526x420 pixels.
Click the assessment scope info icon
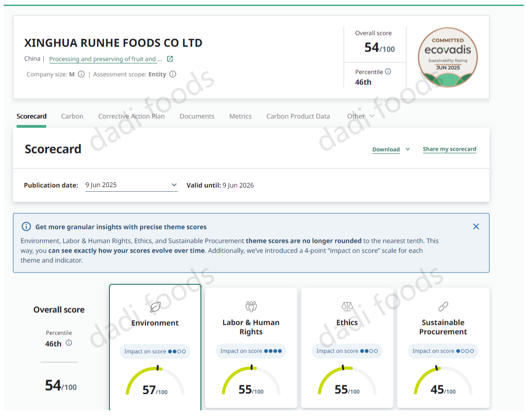[173, 74]
